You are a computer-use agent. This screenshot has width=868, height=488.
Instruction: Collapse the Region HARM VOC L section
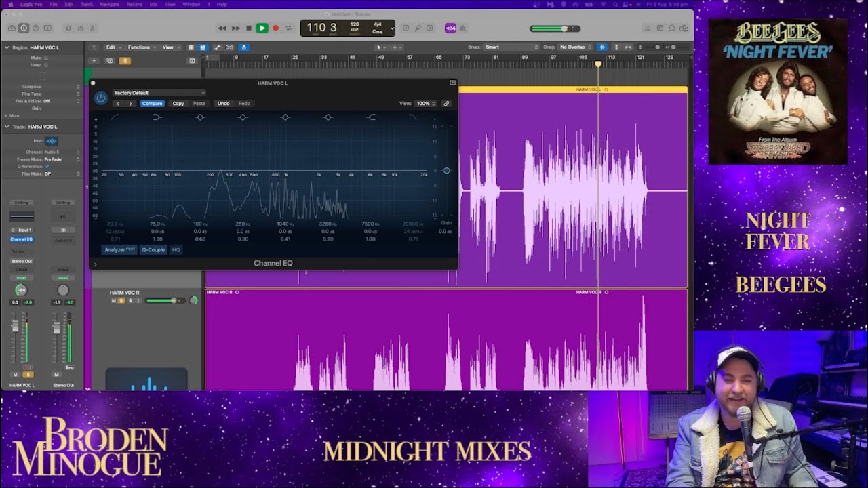(7, 48)
